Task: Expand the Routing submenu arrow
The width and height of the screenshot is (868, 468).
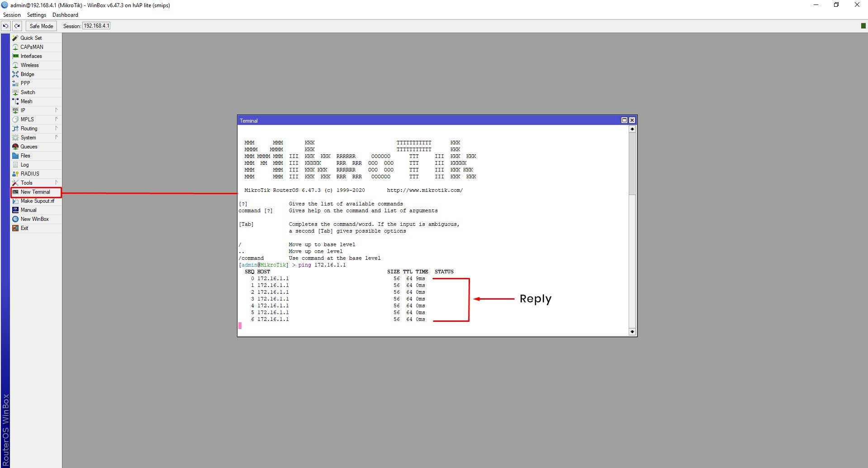Action: (x=57, y=128)
